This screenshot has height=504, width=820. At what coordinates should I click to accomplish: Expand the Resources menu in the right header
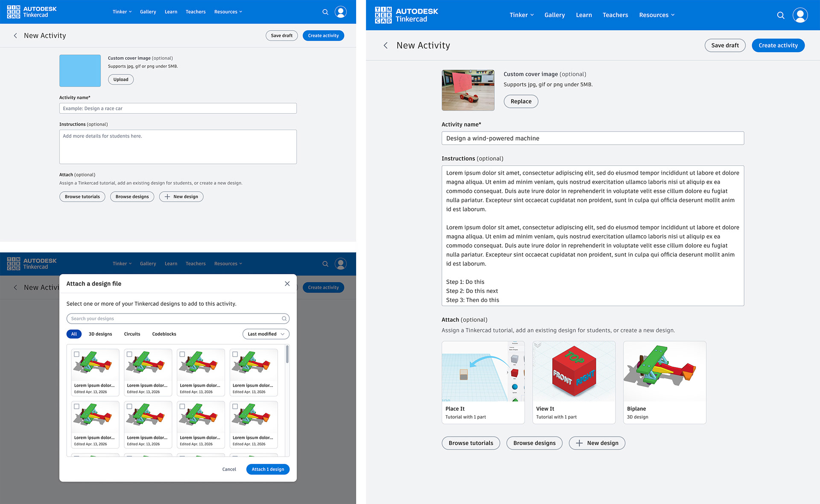click(656, 15)
